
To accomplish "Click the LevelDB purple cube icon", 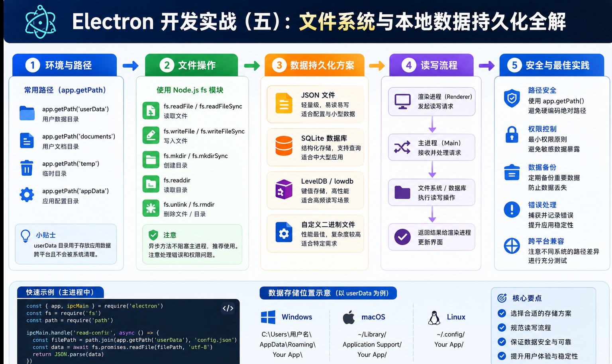I will [x=284, y=189].
